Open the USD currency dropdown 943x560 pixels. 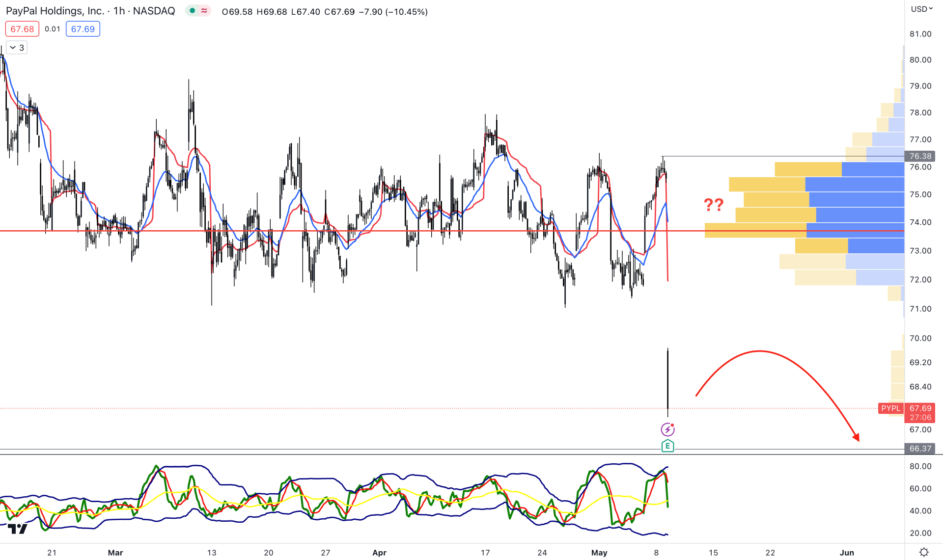921,9
